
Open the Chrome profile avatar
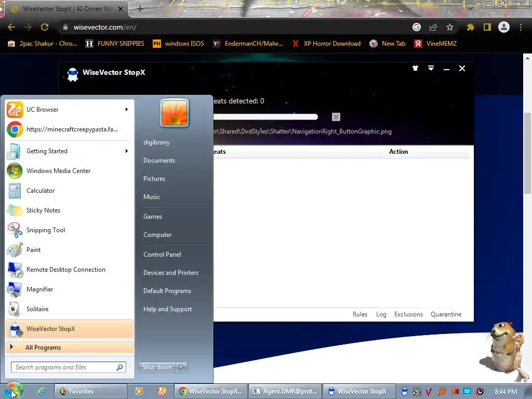504,27
